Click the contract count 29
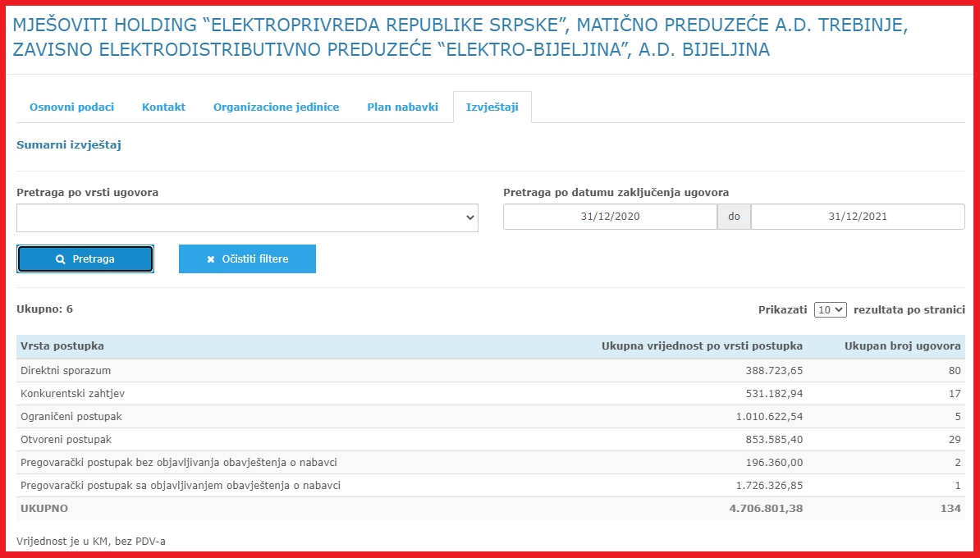Screen dimensions: 980x558 (x=955, y=439)
